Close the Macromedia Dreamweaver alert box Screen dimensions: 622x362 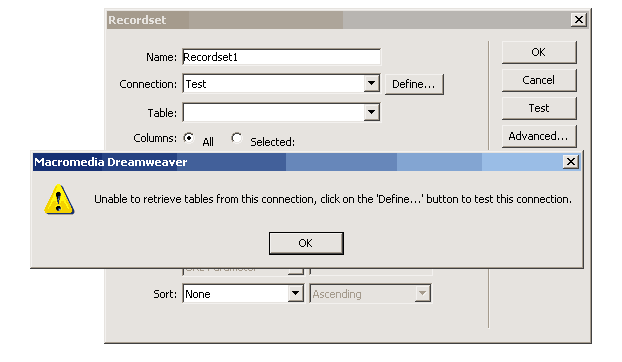click(x=570, y=162)
